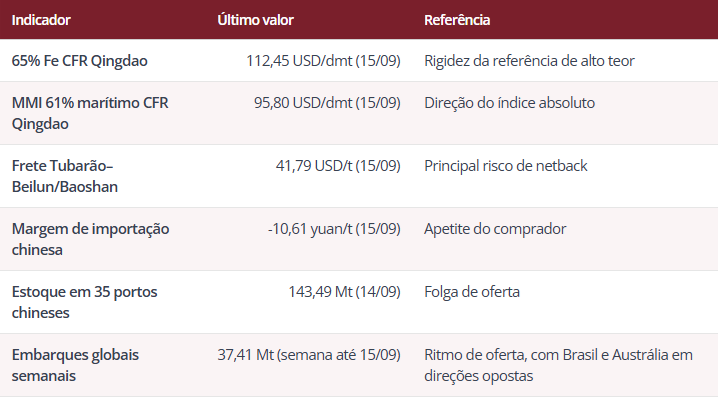Click the Indicador column header

[x=41, y=20]
